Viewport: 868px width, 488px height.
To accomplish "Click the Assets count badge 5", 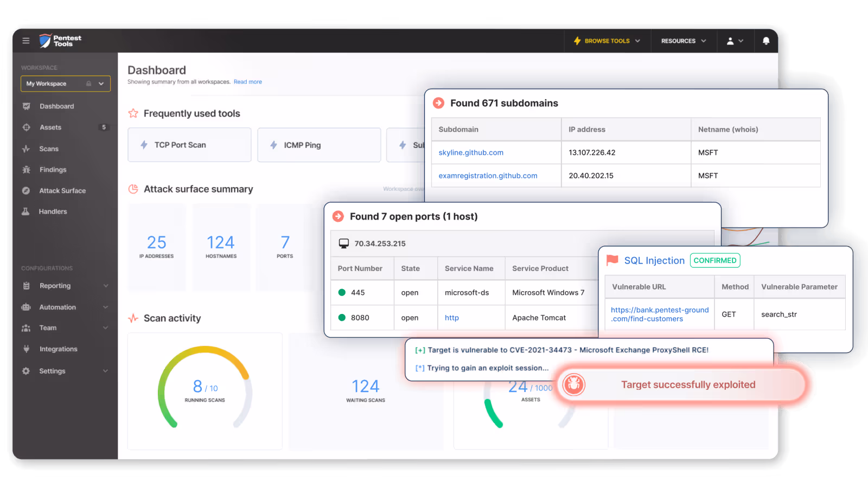I will coord(104,127).
